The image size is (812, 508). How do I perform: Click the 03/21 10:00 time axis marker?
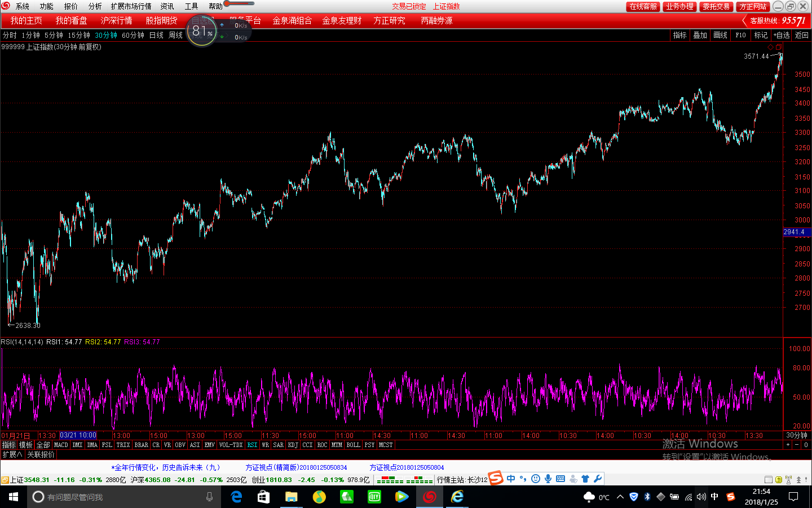(x=78, y=435)
